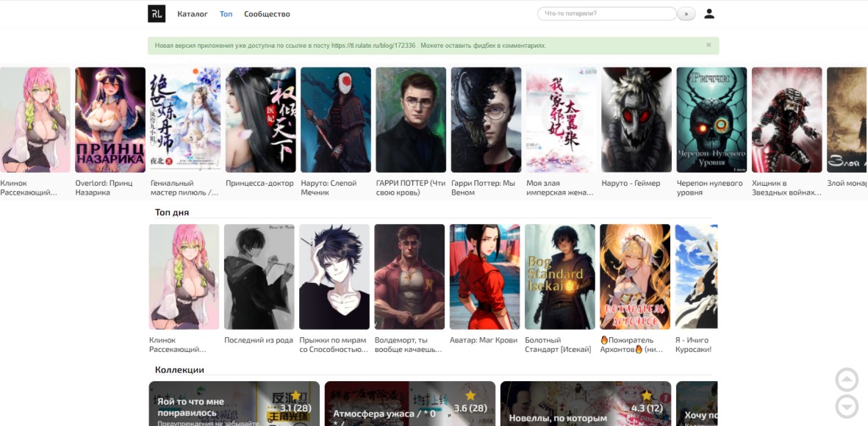Open the Наруто: Слепой Мечник cover
The image size is (868, 426).
tap(336, 120)
